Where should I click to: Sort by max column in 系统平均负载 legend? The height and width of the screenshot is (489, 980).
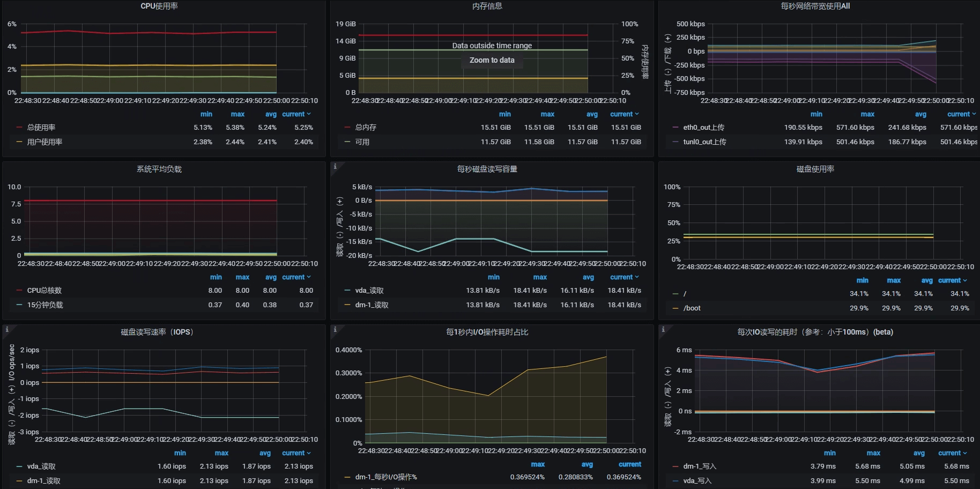242,277
